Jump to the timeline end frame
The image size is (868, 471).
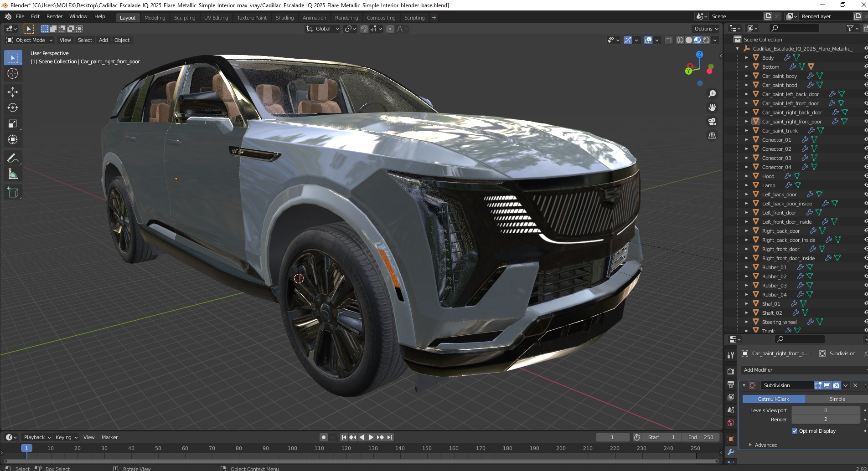click(389, 437)
